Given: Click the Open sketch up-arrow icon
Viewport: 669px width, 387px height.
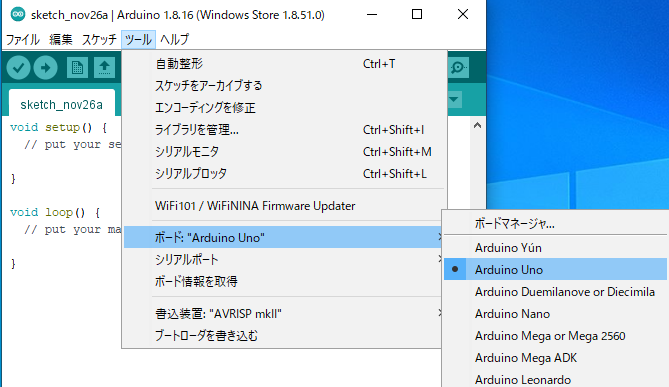Looking at the screenshot, I should [105, 67].
